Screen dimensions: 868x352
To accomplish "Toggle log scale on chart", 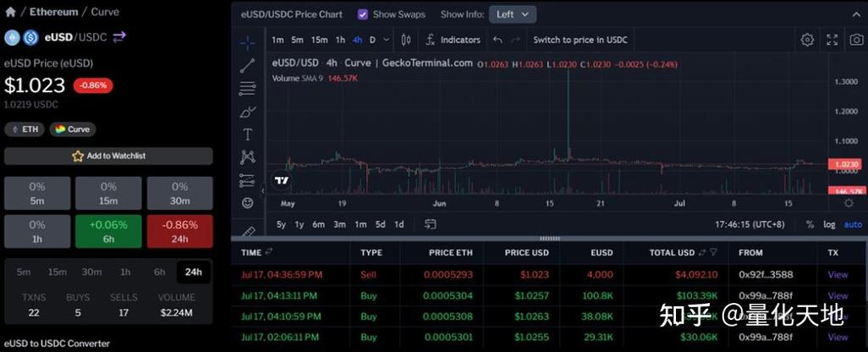I will pos(829,224).
